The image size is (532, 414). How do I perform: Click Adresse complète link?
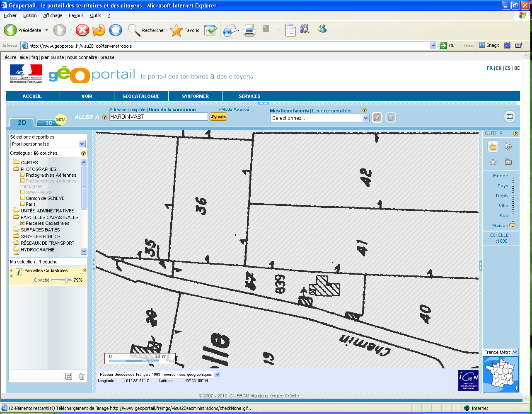point(128,110)
